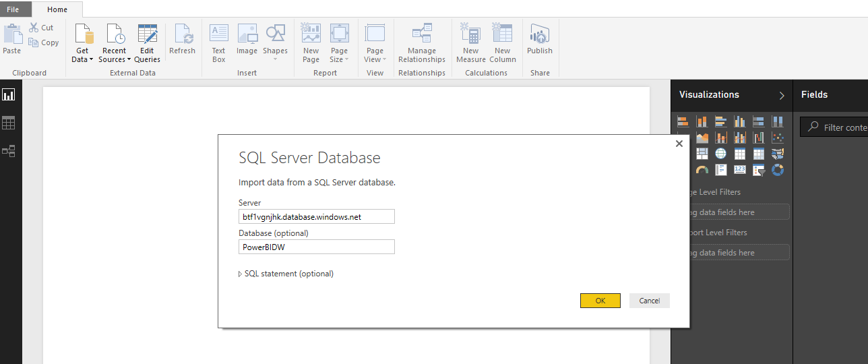The width and height of the screenshot is (868, 364).
Task: Switch to Report view in sidebar
Action: (9, 94)
